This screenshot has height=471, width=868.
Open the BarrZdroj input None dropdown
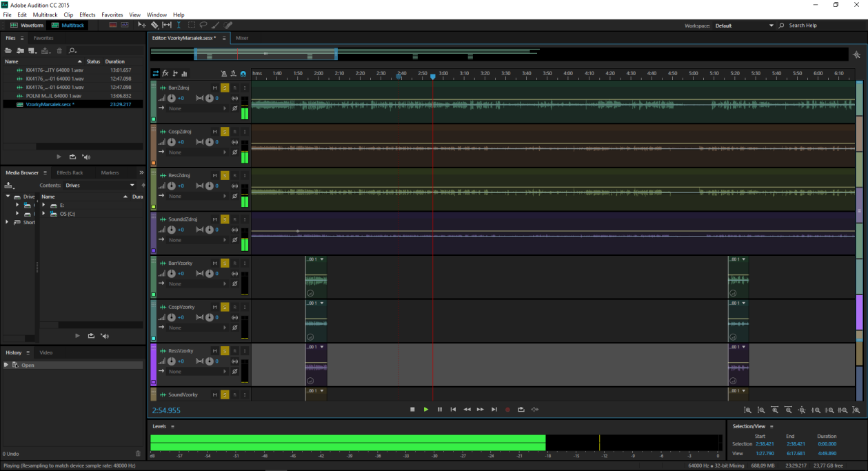coord(197,108)
